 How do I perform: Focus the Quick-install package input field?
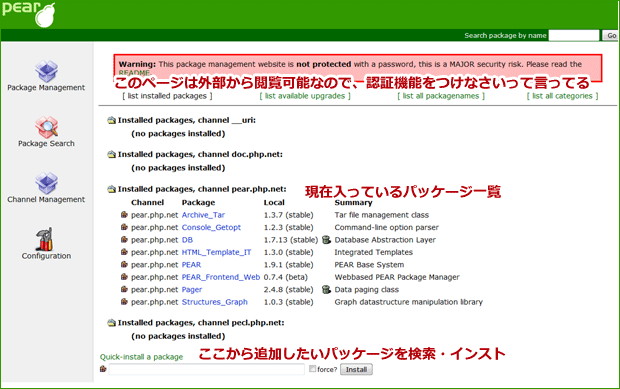tap(206, 369)
